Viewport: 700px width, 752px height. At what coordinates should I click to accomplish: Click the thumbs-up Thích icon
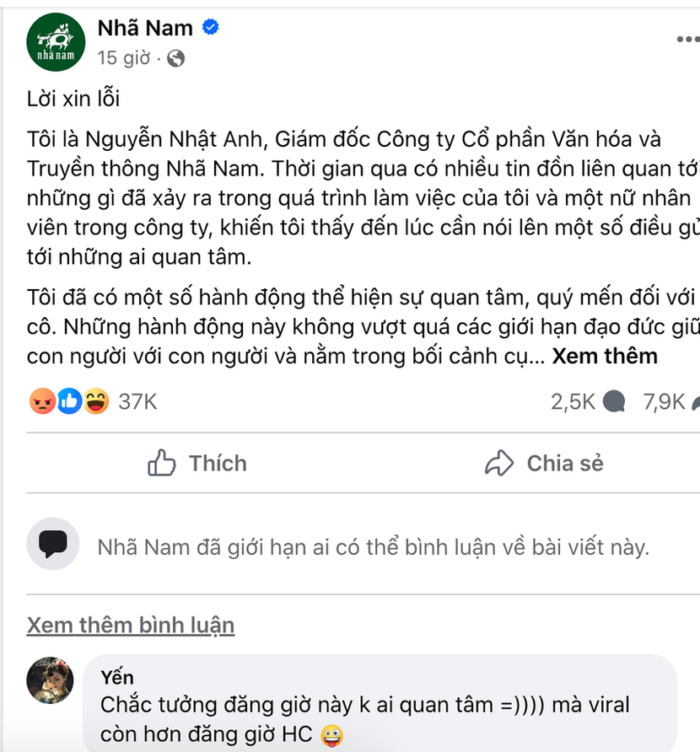pyautogui.click(x=160, y=463)
